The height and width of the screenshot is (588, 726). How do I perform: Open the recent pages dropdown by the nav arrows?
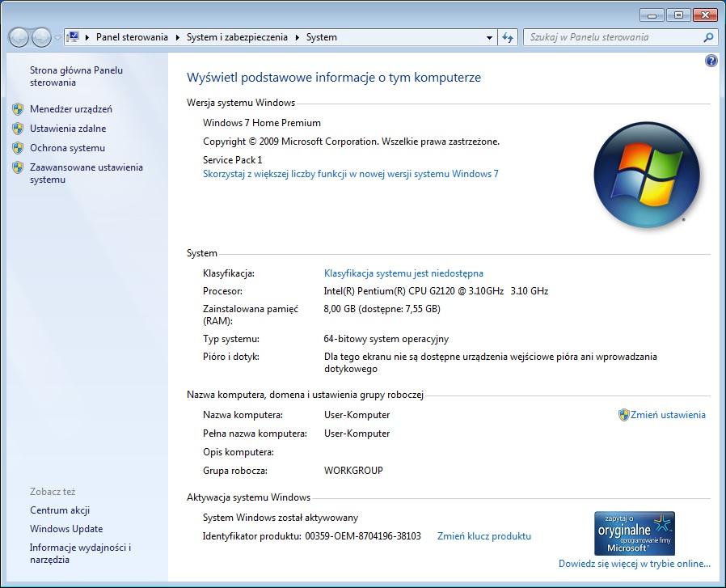coord(58,38)
